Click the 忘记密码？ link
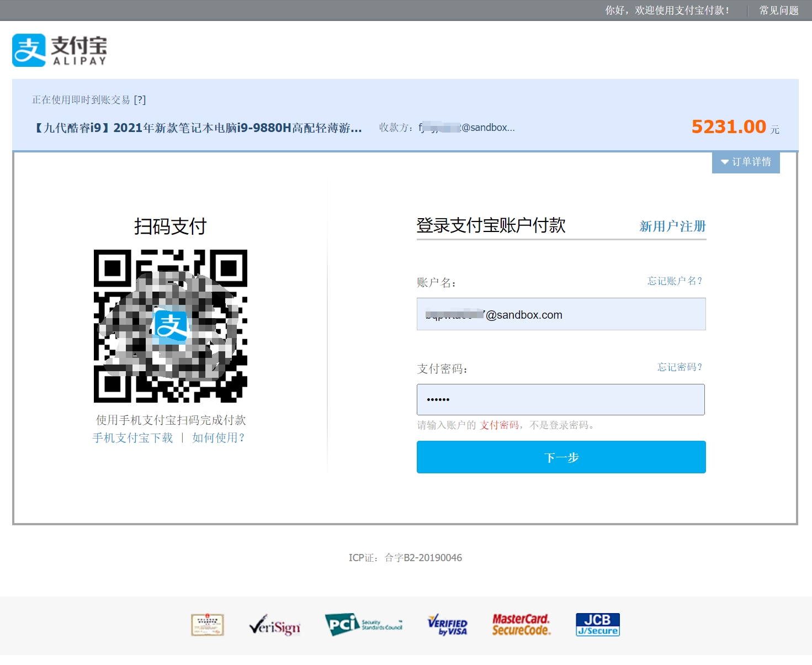 click(x=680, y=367)
